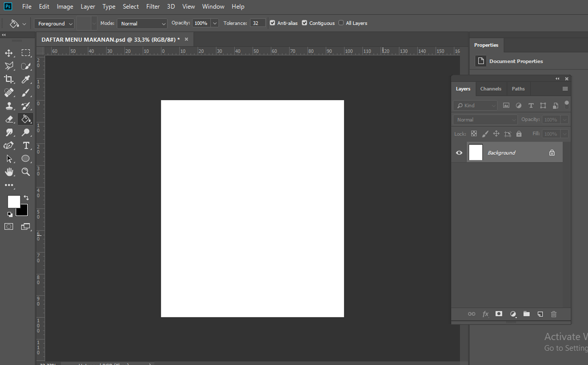Uncheck the Contiguous option
This screenshot has height=365, width=588.
(304, 23)
